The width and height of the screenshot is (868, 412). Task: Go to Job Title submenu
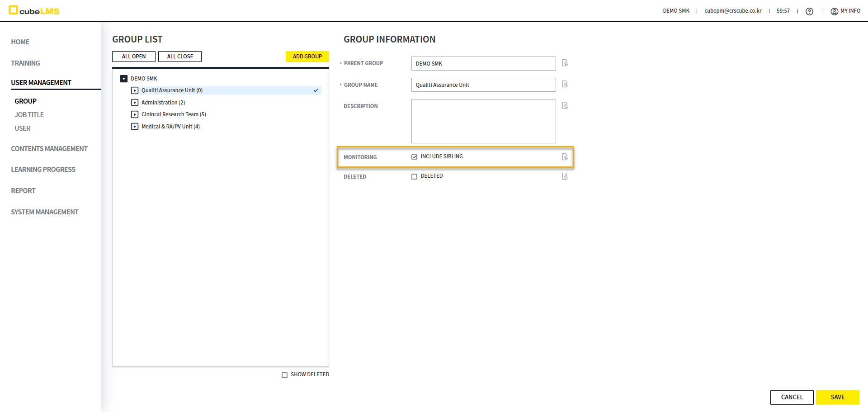[x=29, y=115]
